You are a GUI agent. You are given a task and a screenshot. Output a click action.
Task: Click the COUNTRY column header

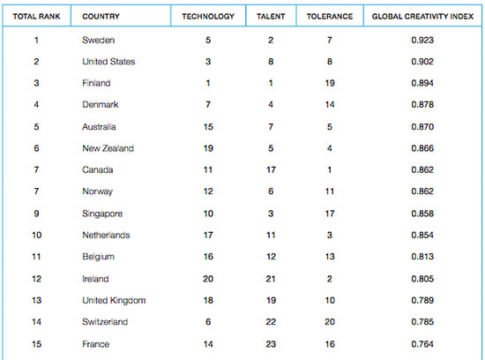(x=101, y=16)
